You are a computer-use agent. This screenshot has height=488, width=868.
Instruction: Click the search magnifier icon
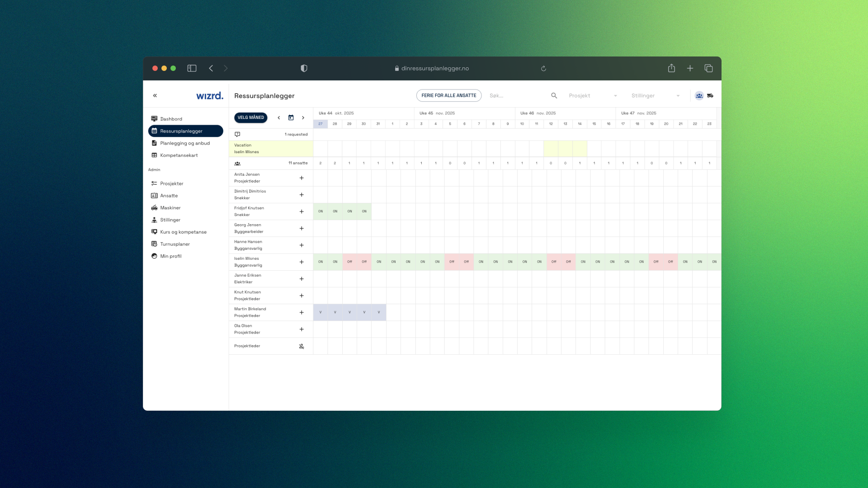(x=554, y=96)
